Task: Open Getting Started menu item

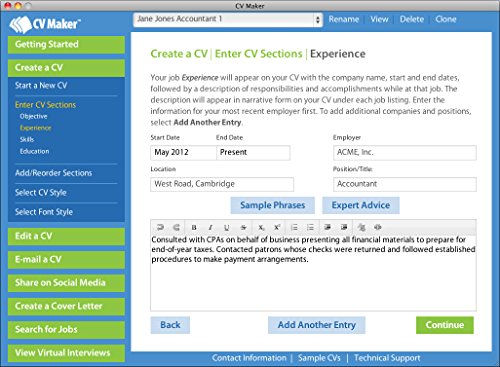Action: 66,44
